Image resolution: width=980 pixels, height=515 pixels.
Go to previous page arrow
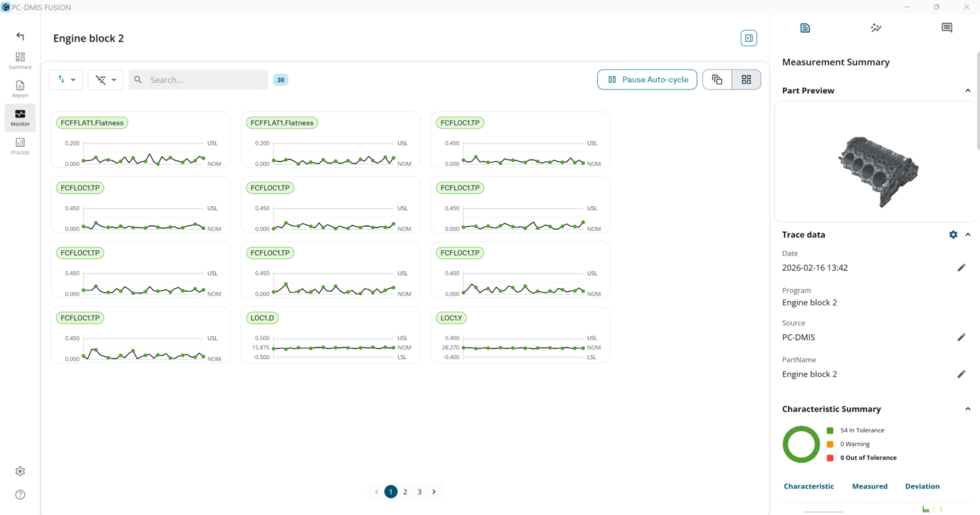(x=376, y=492)
